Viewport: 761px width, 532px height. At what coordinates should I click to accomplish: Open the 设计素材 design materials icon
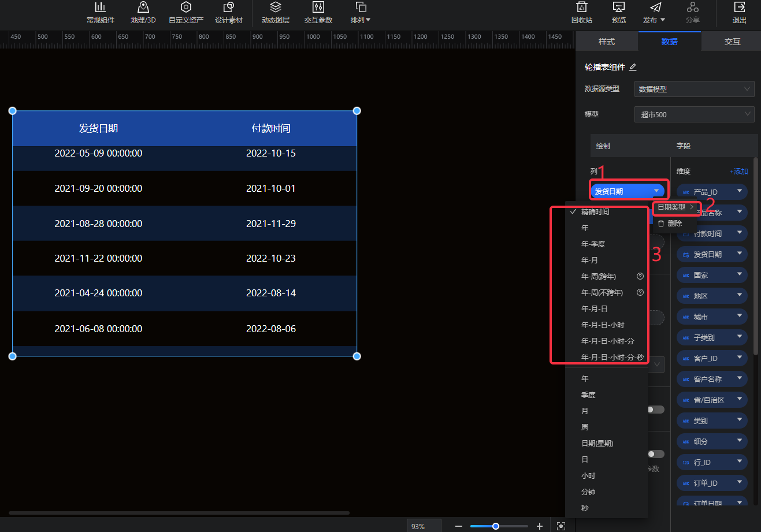(x=229, y=8)
